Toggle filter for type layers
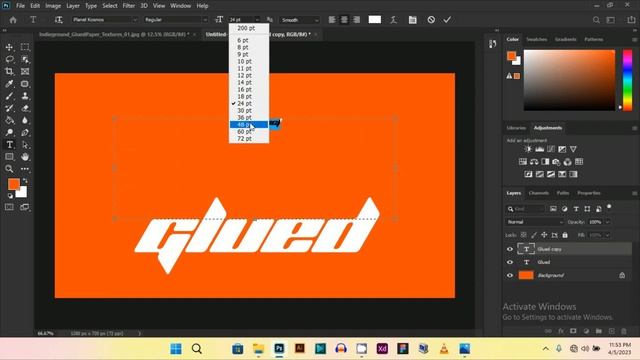640x360 pixels. point(576,209)
